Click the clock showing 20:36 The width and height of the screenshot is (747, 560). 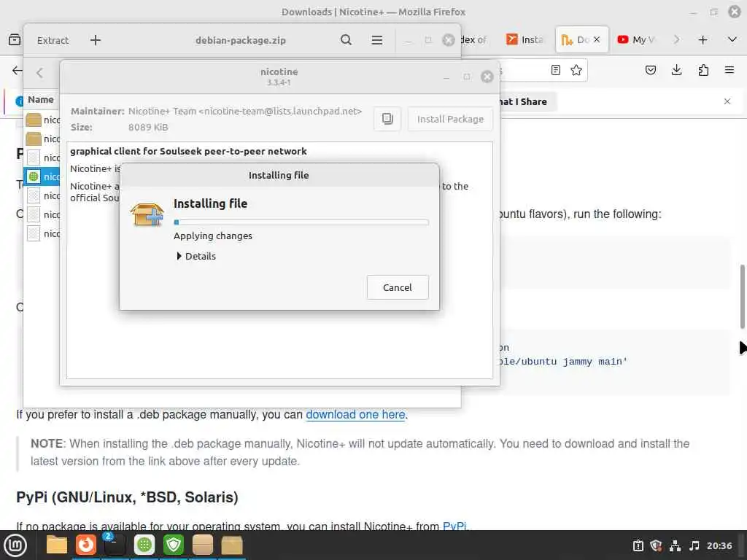pos(719,545)
